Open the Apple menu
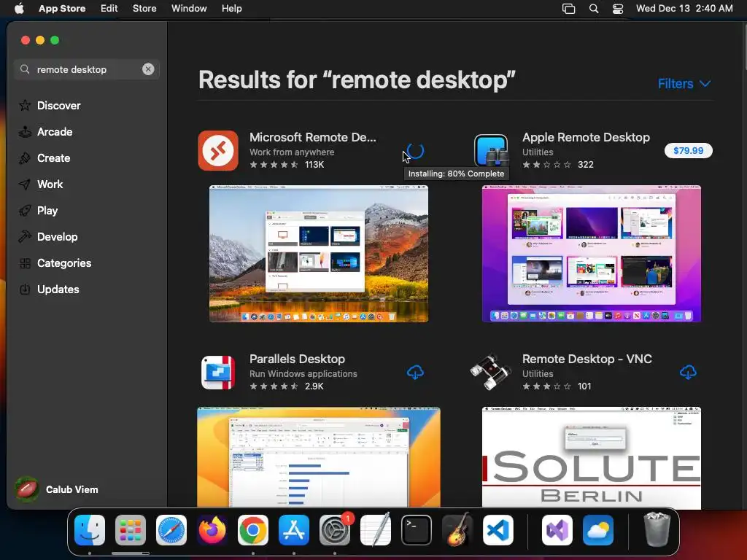747x560 pixels. 19,9
